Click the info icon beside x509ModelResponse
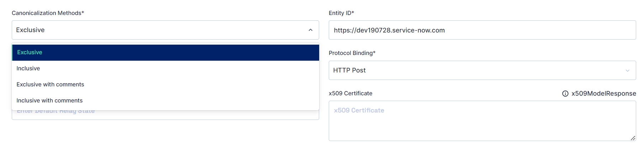This screenshot has width=644, height=146. tap(565, 94)
